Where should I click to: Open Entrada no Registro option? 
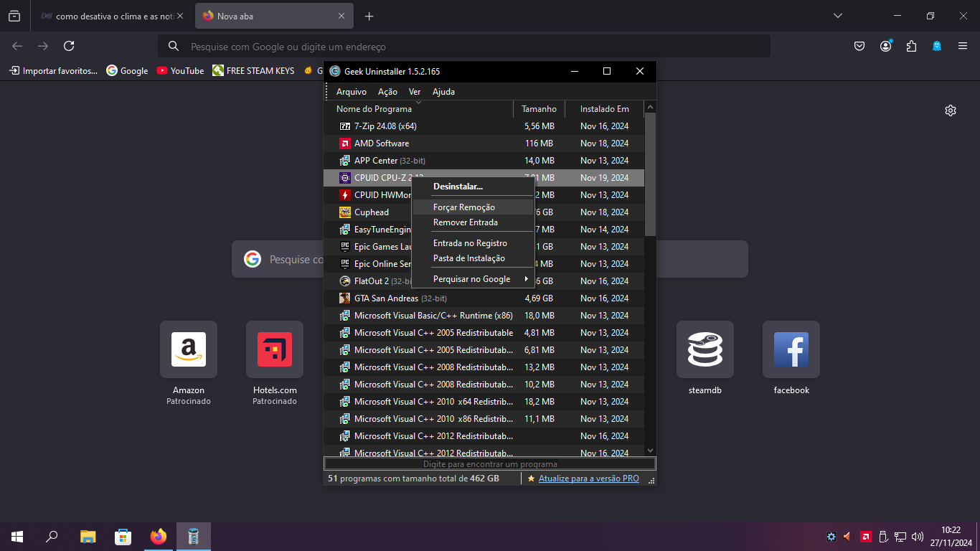pos(470,243)
